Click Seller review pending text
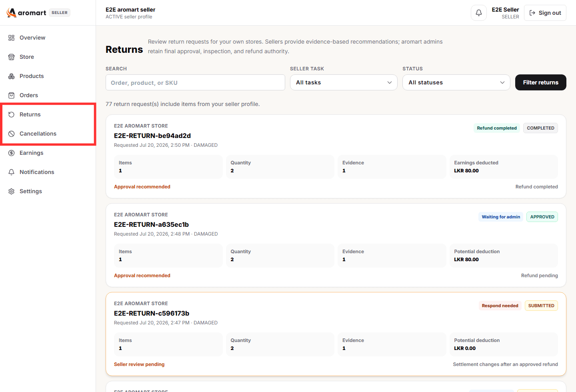This screenshot has height=392, width=576. (139, 364)
